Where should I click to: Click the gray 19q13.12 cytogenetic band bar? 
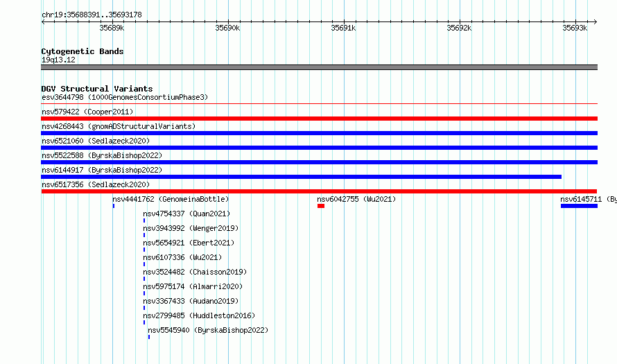(x=319, y=67)
